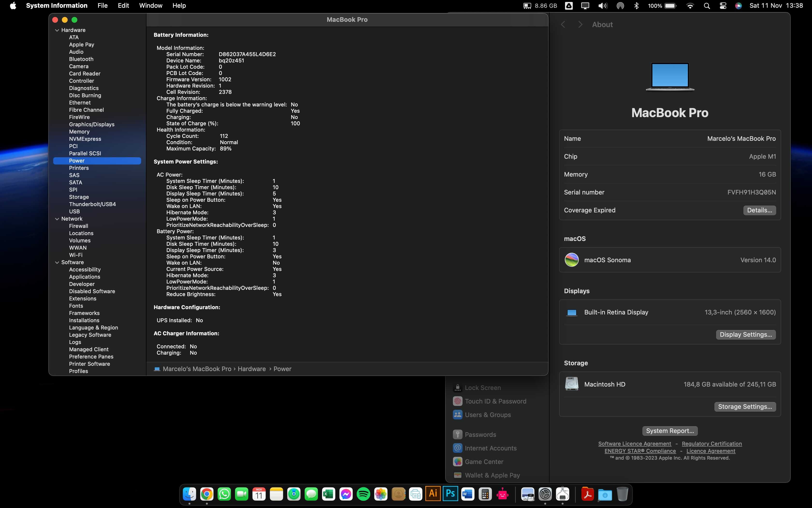Open Spotlight search in the menu bar
Image resolution: width=812 pixels, height=508 pixels.
[707, 6]
